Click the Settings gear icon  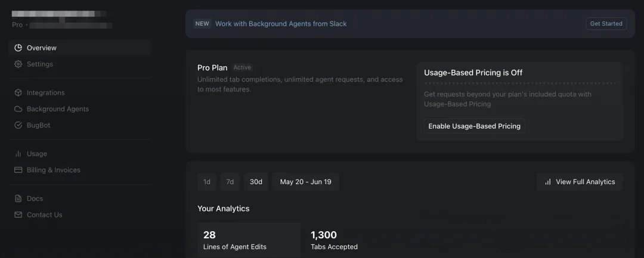click(18, 64)
